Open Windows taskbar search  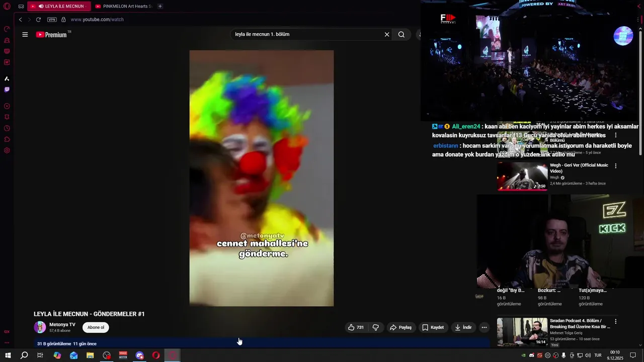coord(24,355)
